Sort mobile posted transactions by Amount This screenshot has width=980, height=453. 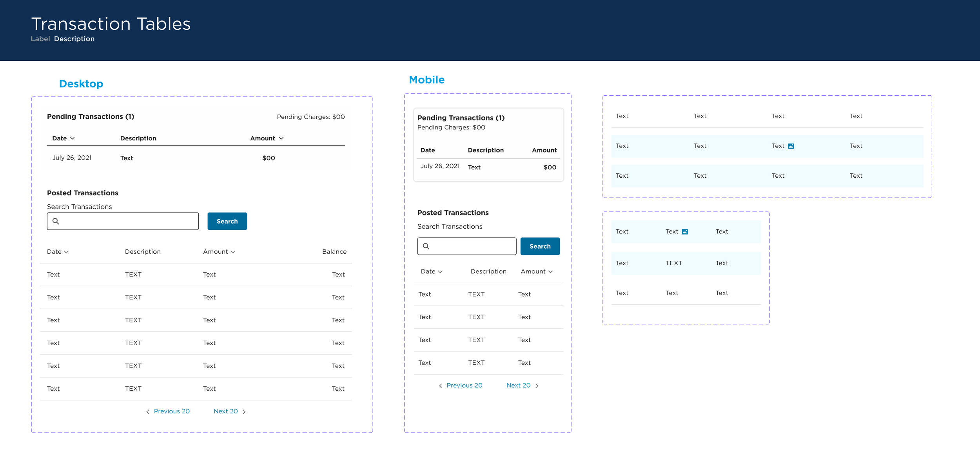tap(550, 272)
